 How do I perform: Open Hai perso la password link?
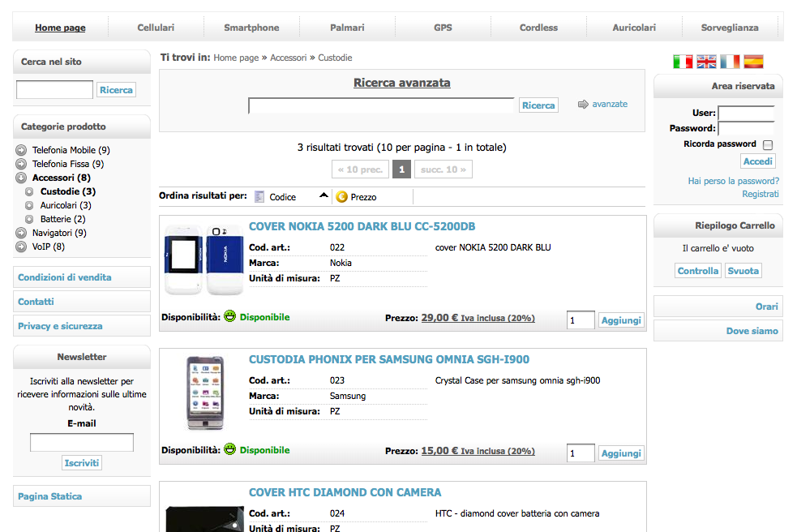[x=734, y=181]
